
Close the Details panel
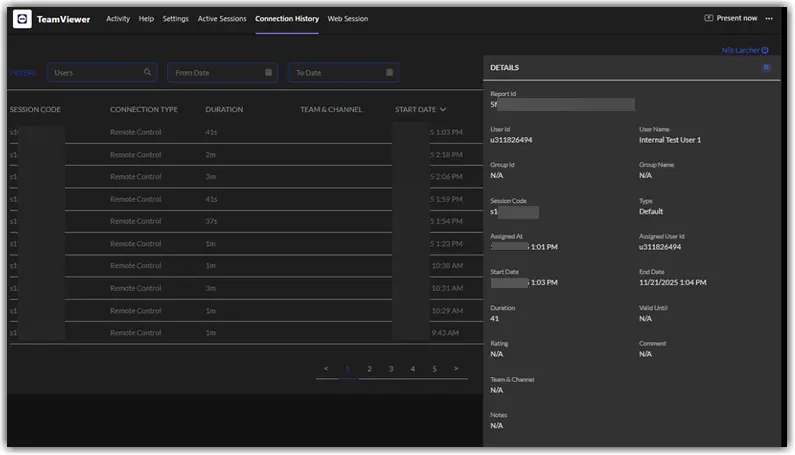coord(766,67)
